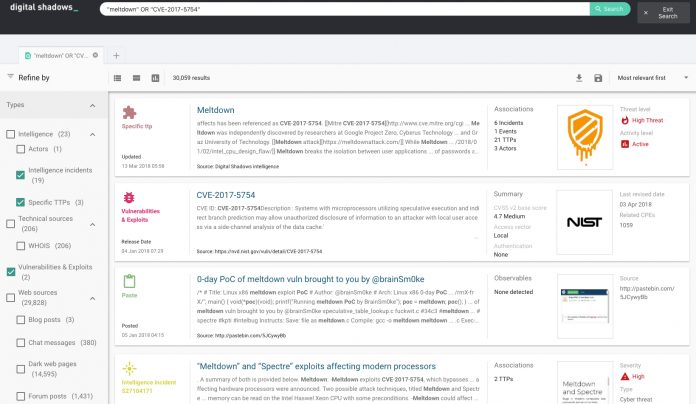Toggle the Web sources checkbox

(x=11, y=297)
